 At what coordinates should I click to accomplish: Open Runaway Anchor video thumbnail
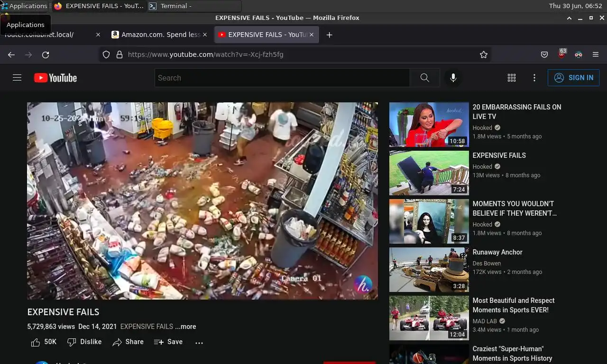(429, 270)
